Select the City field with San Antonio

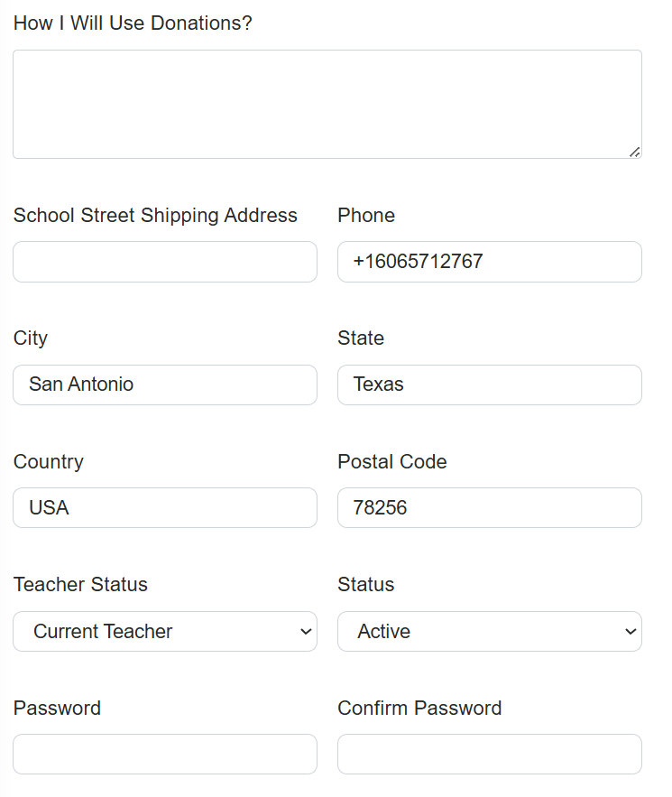click(x=165, y=385)
